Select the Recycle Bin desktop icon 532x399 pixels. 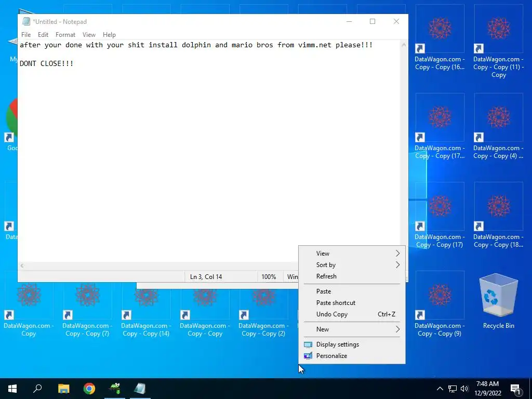tap(498, 301)
